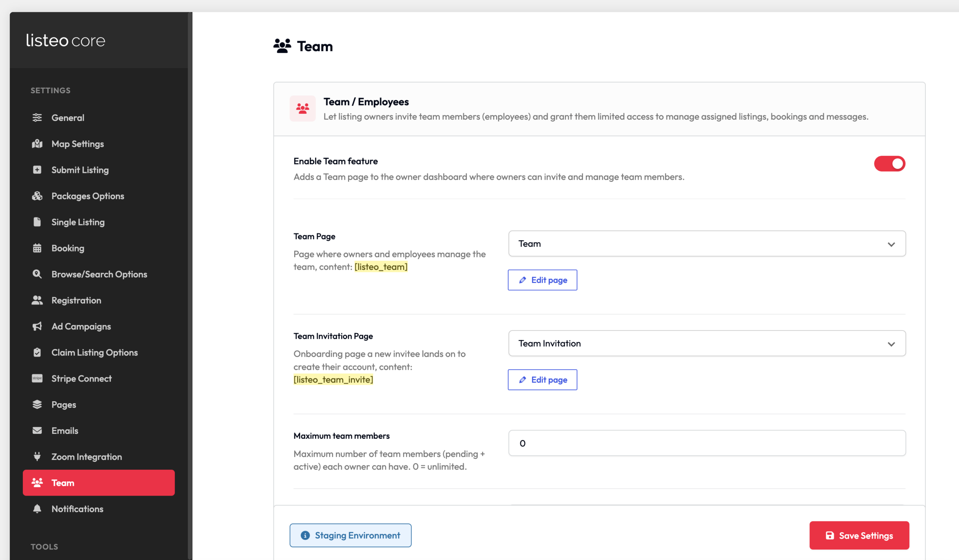Click the Browse/Search magnifier icon

(x=37, y=274)
